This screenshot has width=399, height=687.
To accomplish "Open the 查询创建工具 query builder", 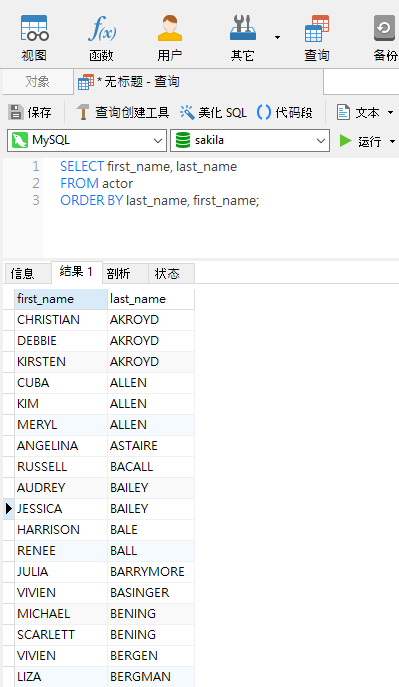I will point(122,113).
